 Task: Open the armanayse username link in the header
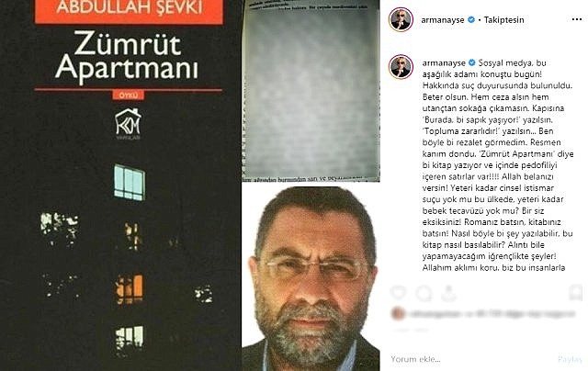pos(443,20)
